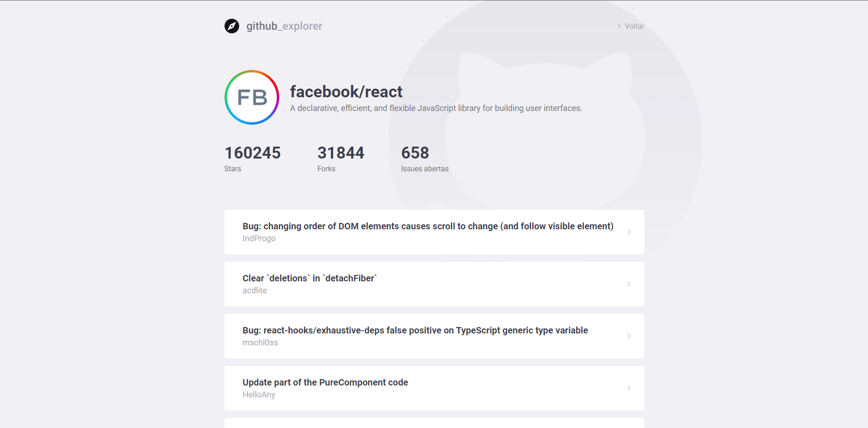Click the repository description text
The width and height of the screenshot is (868, 428).
click(x=436, y=108)
